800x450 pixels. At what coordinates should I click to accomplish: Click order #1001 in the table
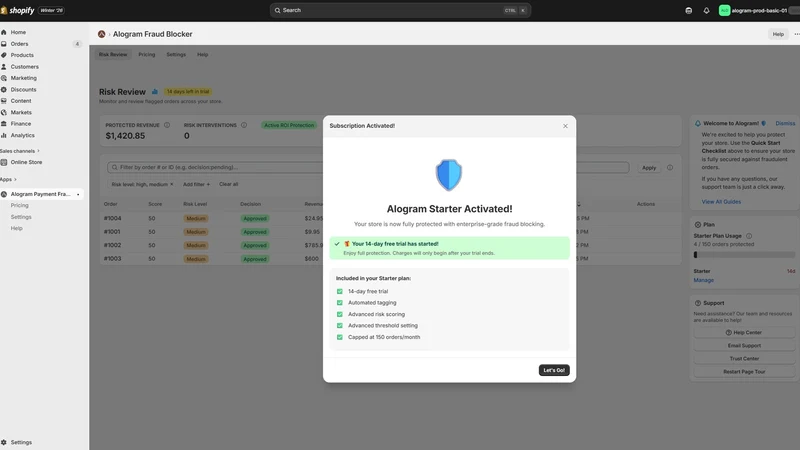[112, 232]
